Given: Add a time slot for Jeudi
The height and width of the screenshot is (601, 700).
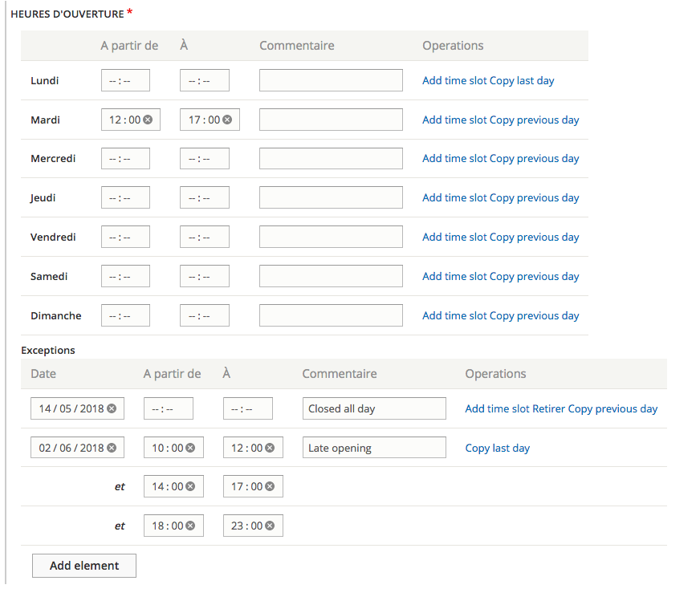Looking at the screenshot, I should pyautogui.click(x=454, y=198).
